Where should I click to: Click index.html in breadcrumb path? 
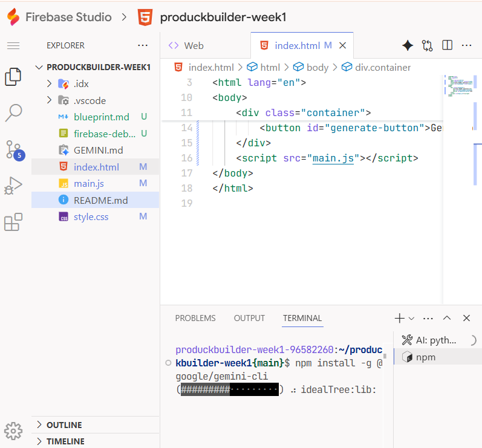(211, 67)
